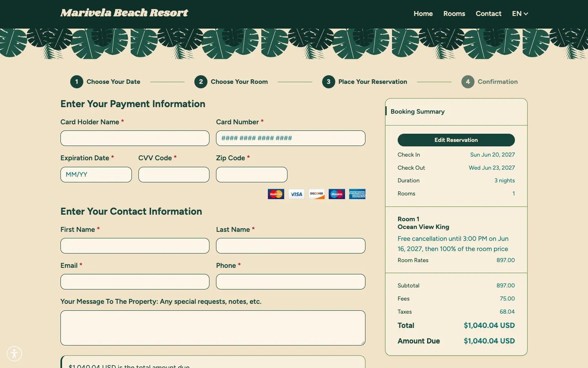
Task: Click the Zip Code field
Action: [252, 175]
